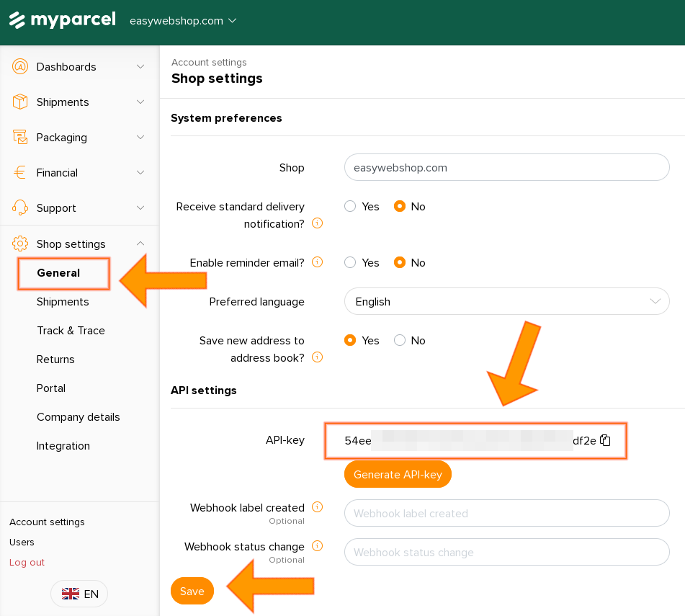Go to Integration settings page
Viewport: 685px width, 616px height.
click(x=63, y=446)
